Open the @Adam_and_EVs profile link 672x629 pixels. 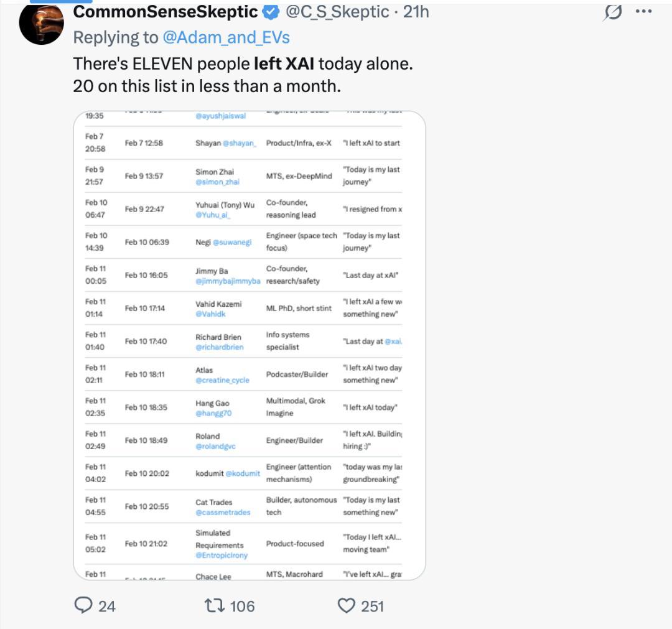pos(226,37)
